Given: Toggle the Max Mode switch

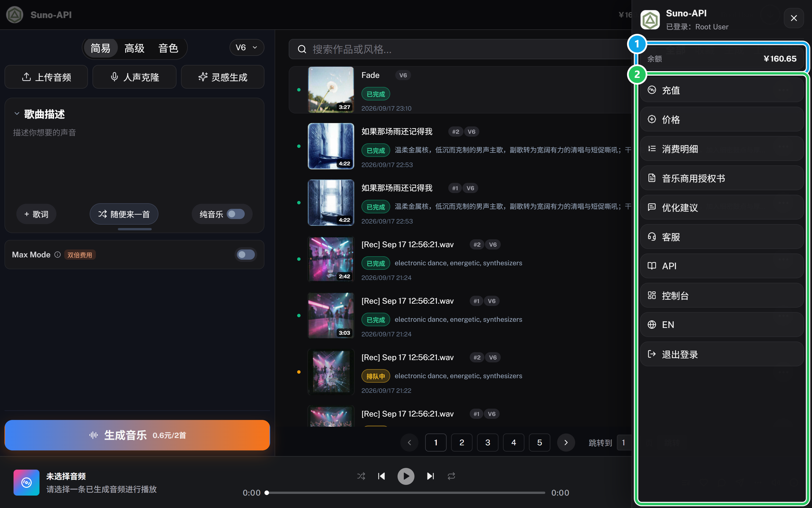Looking at the screenshot, I should pos(246,255).
